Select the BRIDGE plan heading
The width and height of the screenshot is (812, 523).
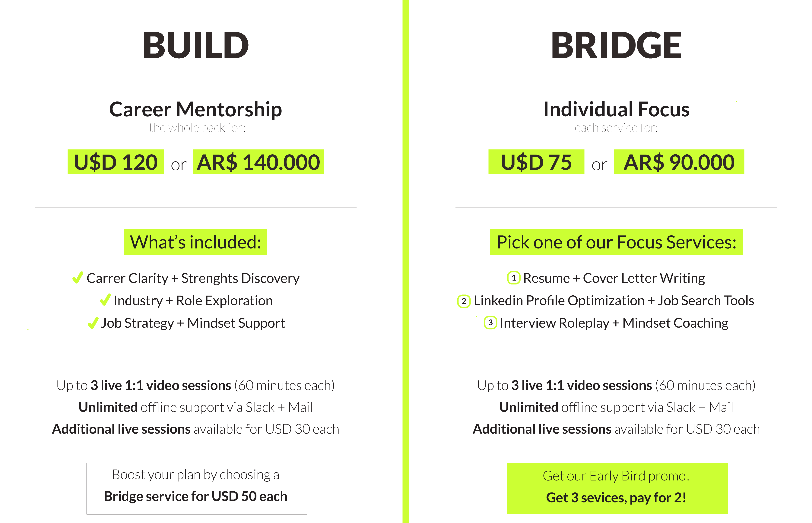tap(616, 45)
